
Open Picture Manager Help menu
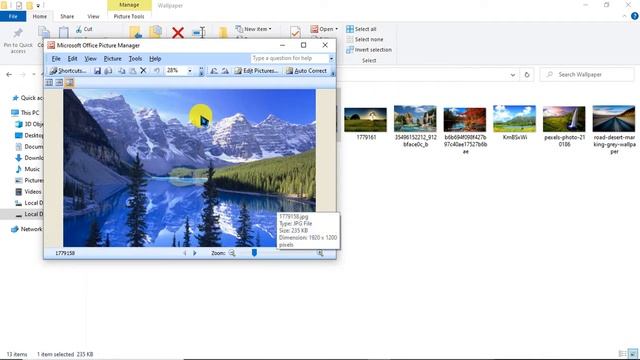click(155, 59)
